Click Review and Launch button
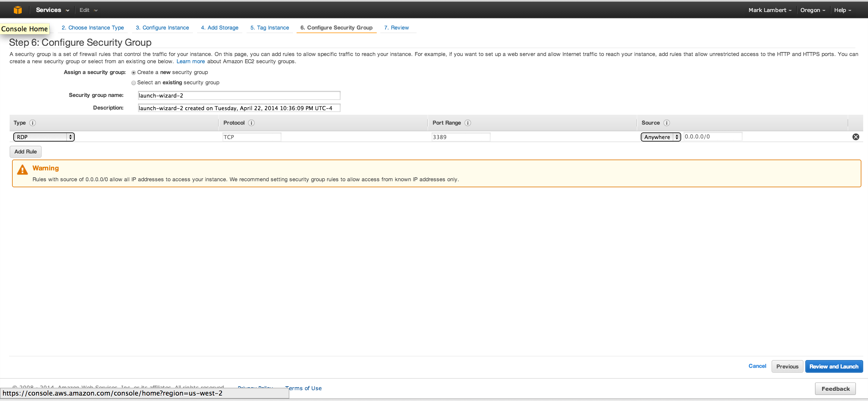The height and width of the screenshot is (401, 868). coord(834,366)
